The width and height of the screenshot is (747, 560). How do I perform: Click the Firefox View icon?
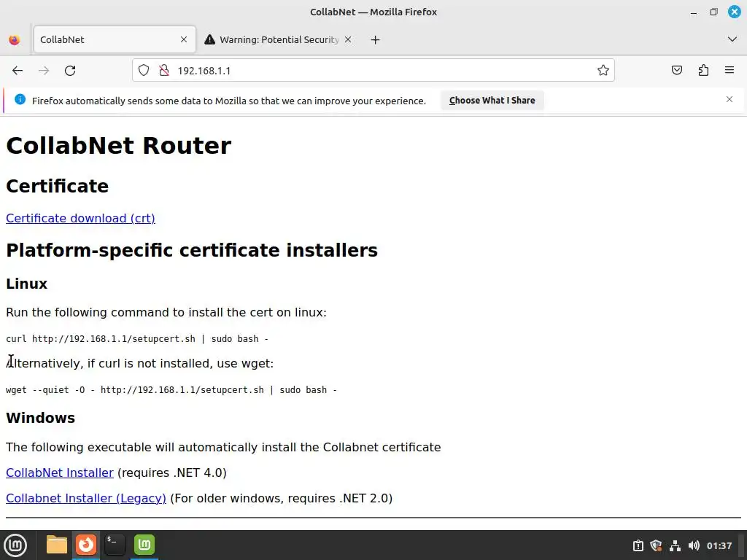(x=15, y=39)
